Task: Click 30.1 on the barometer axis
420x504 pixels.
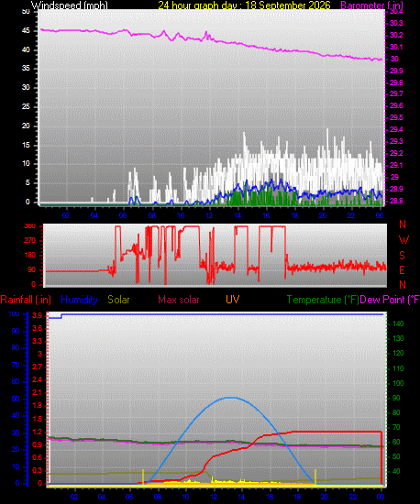Action: pos(396,47)
